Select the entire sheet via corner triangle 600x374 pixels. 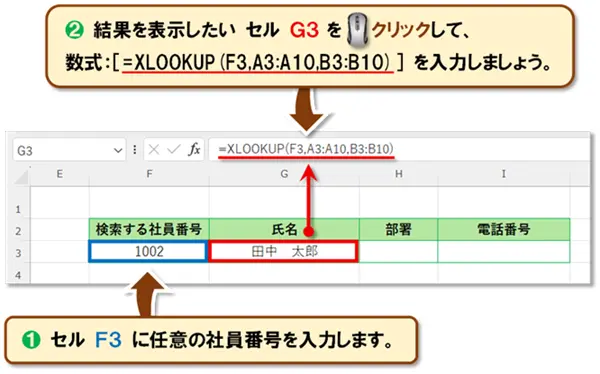(x=21, y=177)
